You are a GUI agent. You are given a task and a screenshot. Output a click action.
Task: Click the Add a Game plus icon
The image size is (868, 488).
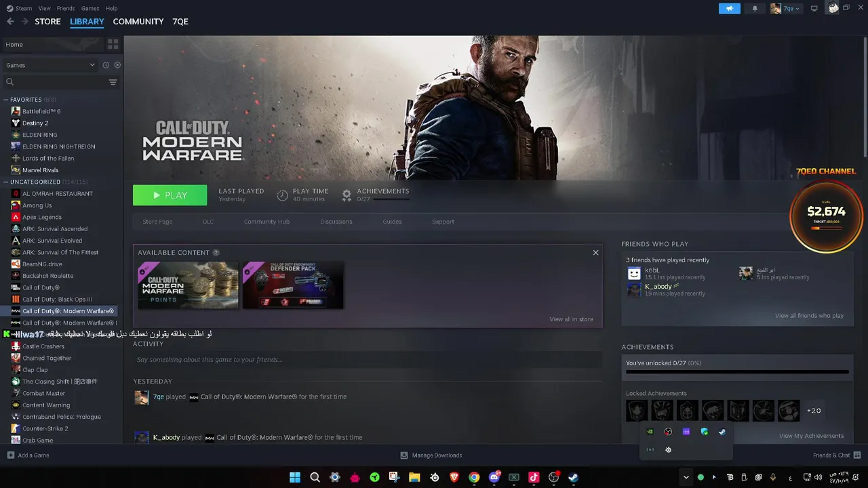pos(10,455)
